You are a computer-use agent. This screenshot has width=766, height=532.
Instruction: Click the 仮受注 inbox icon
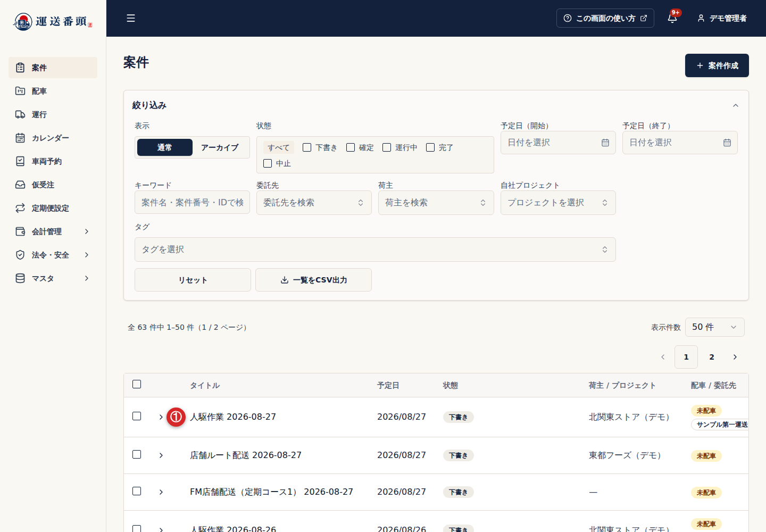tap(20, 185)
